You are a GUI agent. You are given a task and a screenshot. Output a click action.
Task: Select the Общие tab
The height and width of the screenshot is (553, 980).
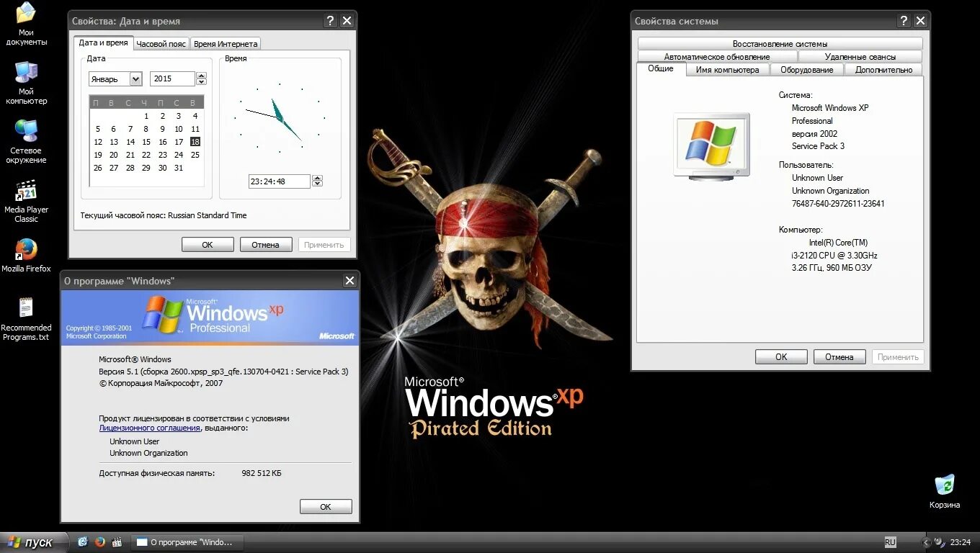661,68
